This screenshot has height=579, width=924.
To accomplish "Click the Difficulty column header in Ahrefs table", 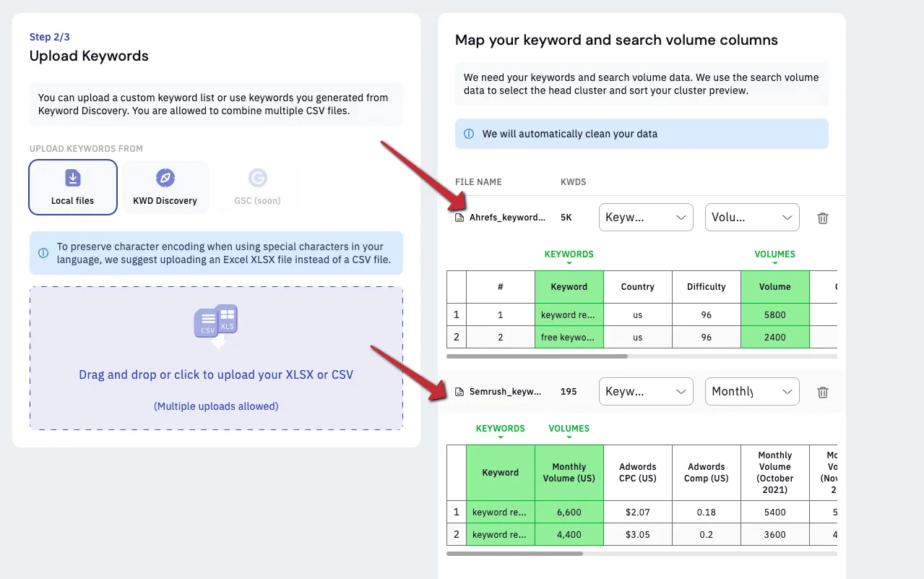I will coord(707,287).
